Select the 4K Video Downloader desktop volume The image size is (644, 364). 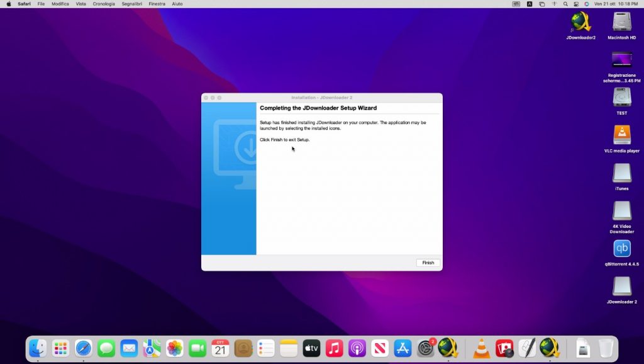621,211
